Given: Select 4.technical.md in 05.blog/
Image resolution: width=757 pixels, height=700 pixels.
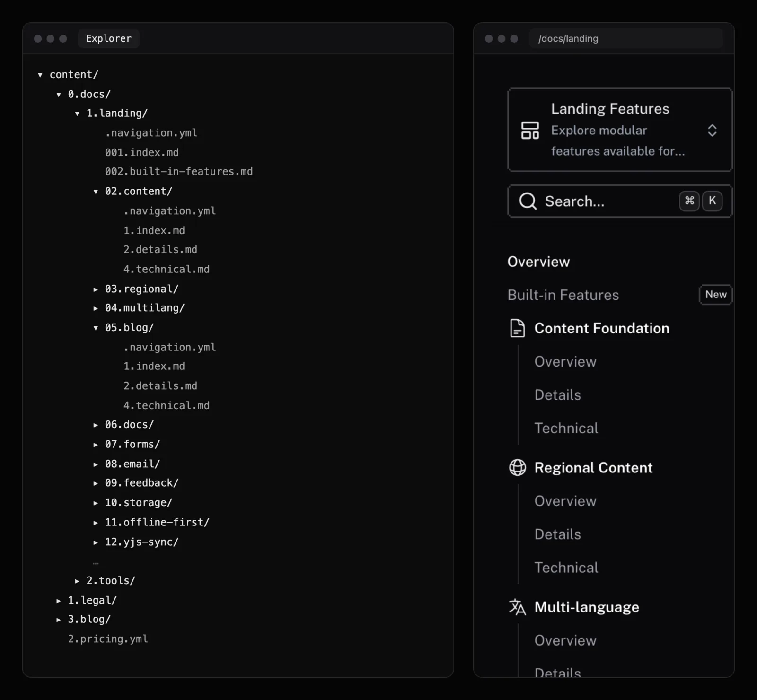Looking at the screenshot, I should [167, 406].
